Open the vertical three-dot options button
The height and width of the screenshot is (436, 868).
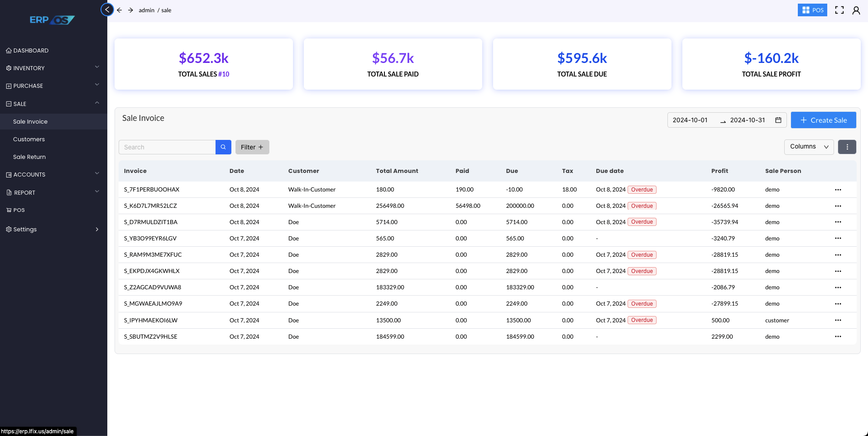click(x=847, y=147)
